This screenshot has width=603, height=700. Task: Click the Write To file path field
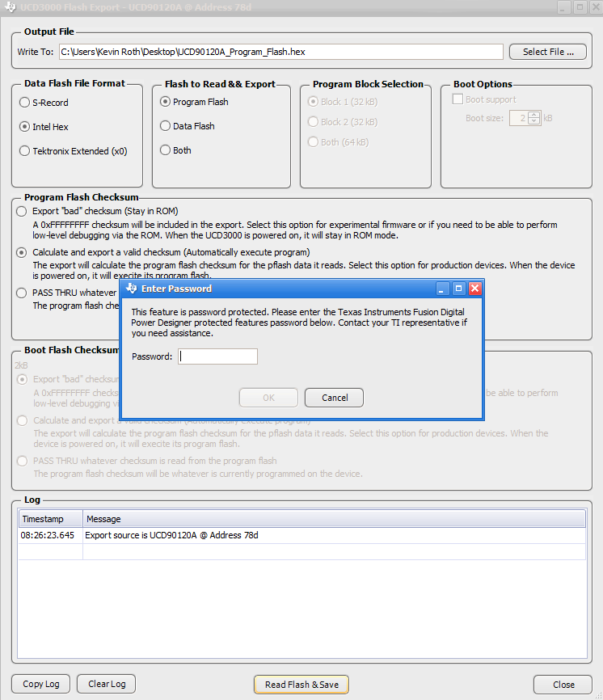281,52
